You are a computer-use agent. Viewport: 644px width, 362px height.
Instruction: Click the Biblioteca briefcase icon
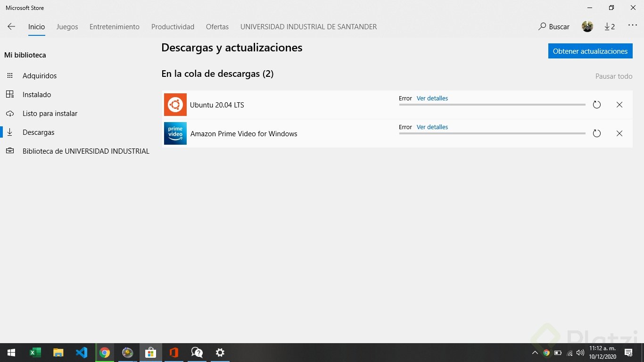click(x=10, y=151)
